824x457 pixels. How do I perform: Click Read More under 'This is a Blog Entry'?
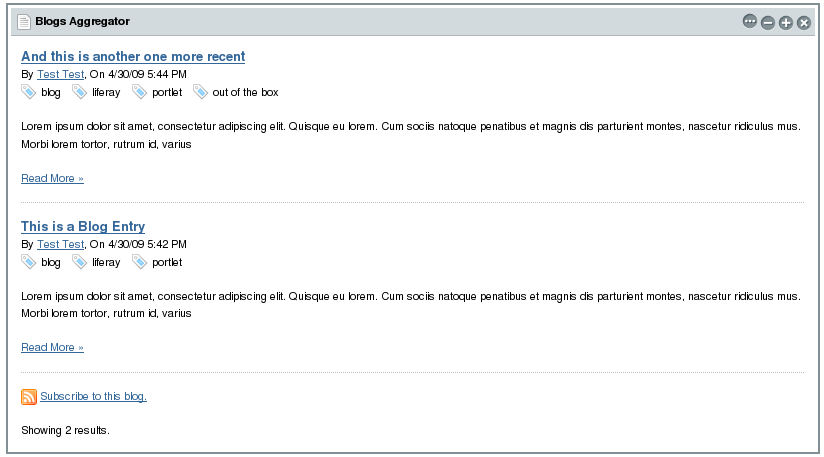click(x=52, y=348)
